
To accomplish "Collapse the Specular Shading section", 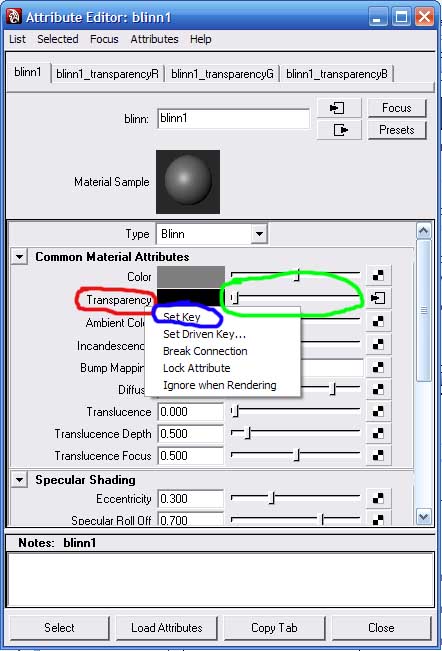I will pos(19,480).
